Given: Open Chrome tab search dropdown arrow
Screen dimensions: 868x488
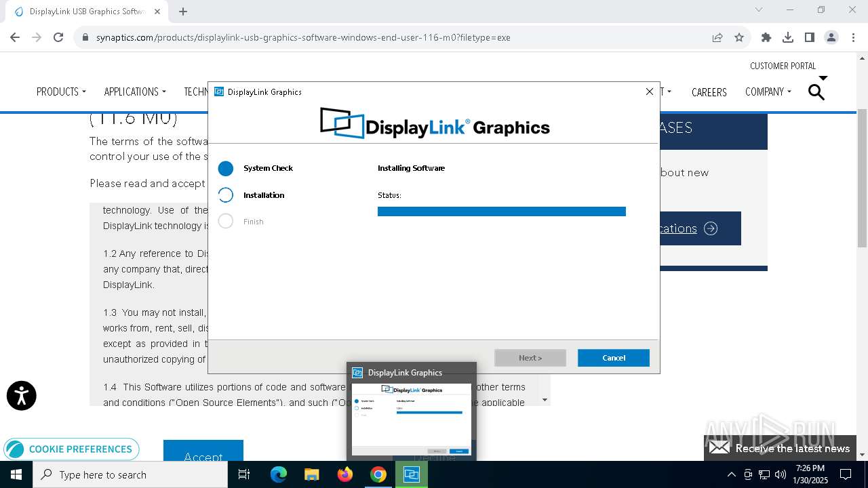Looking at the screenshot, I should click(759, 9).
